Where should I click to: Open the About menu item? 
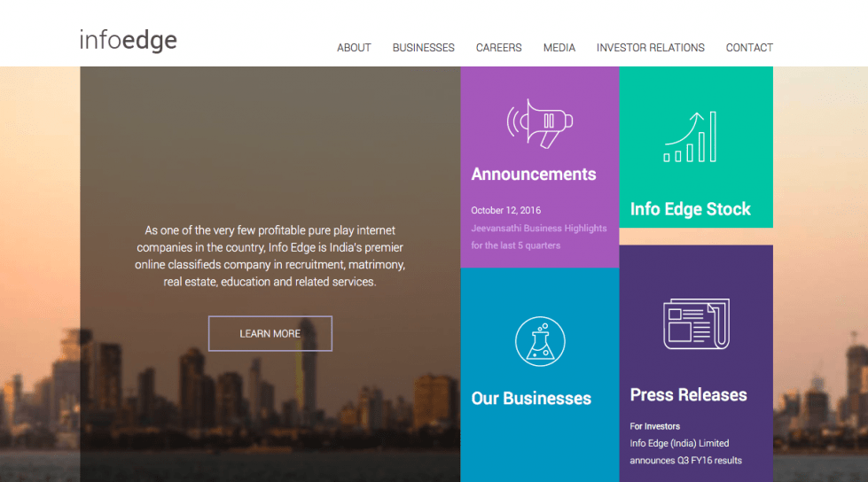(x=354, y=48)
